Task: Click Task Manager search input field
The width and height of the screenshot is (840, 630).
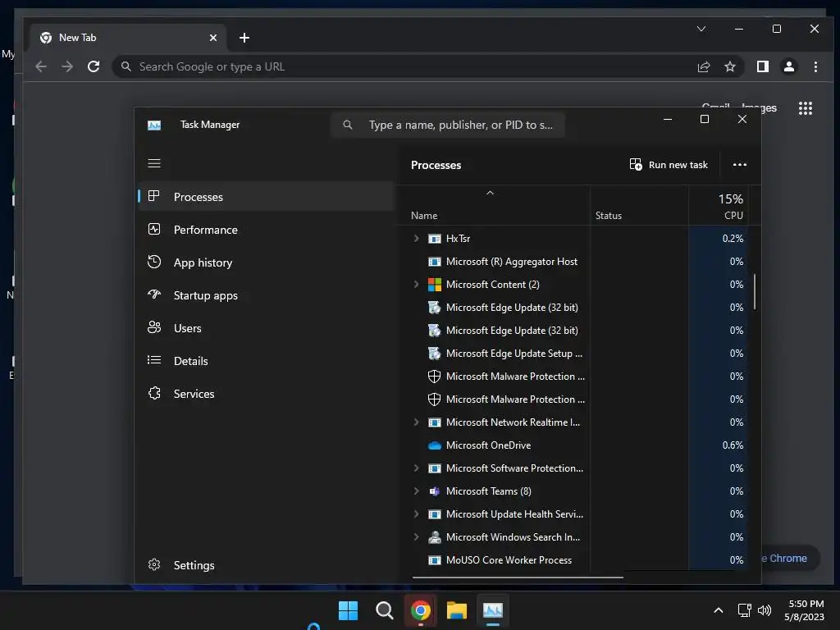Action: pos(448,125)
